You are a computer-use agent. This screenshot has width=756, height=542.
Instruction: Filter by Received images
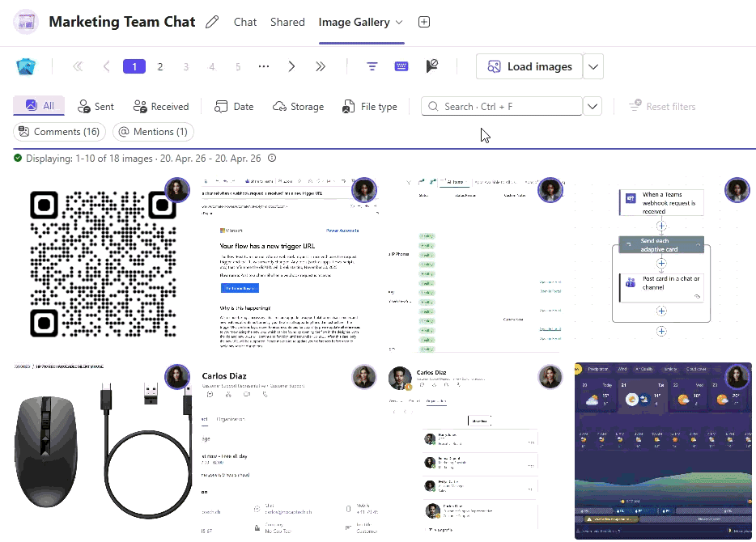pos(161,107)
